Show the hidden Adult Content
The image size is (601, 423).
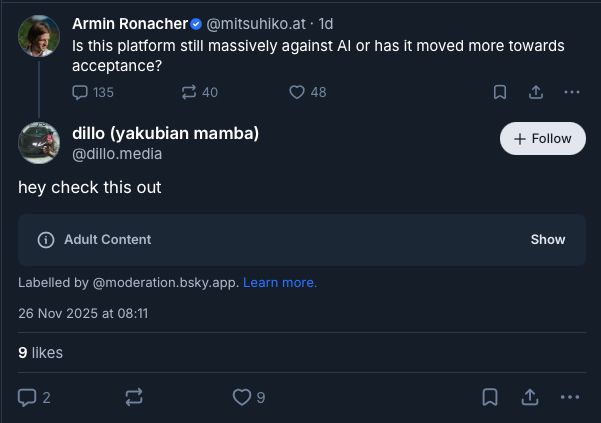pyautogui.click(x=548, y=240)
